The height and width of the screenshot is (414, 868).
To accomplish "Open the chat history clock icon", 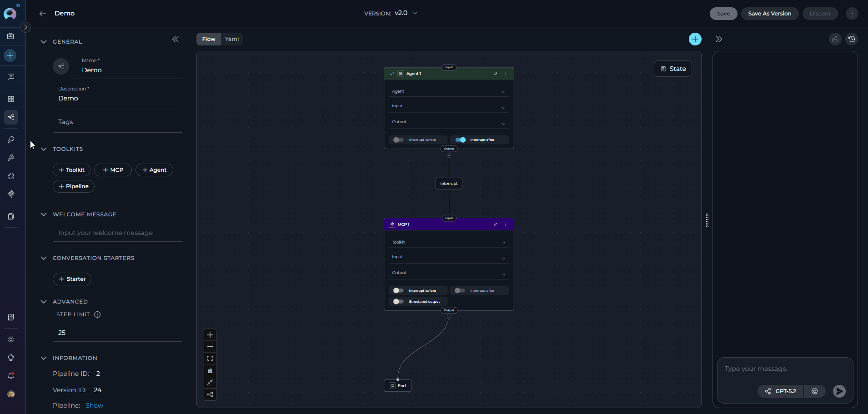I will point(852,39).
